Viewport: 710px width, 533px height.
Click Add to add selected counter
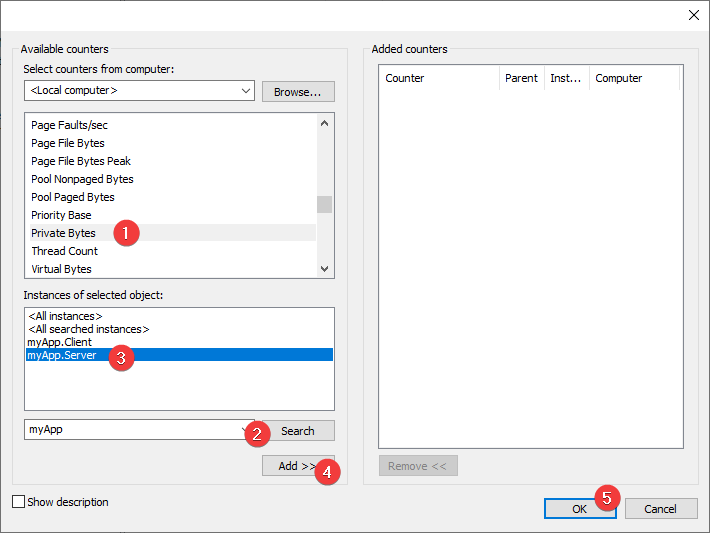click(x=290, y=466)
